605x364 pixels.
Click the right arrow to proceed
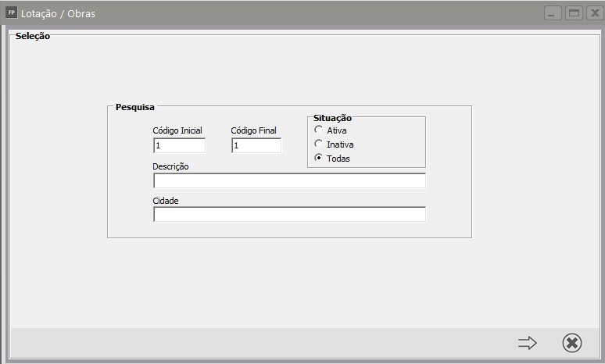pyautogui.click(x=528, y=343)
